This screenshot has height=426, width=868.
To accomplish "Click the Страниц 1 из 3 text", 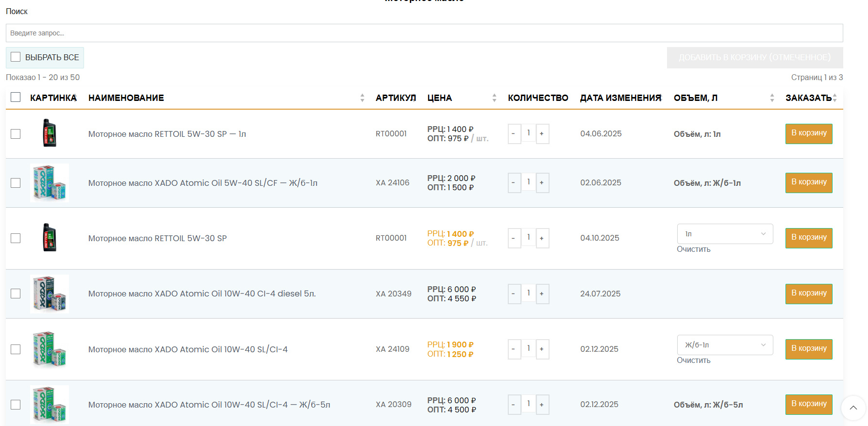I will (x=817, y=78).
